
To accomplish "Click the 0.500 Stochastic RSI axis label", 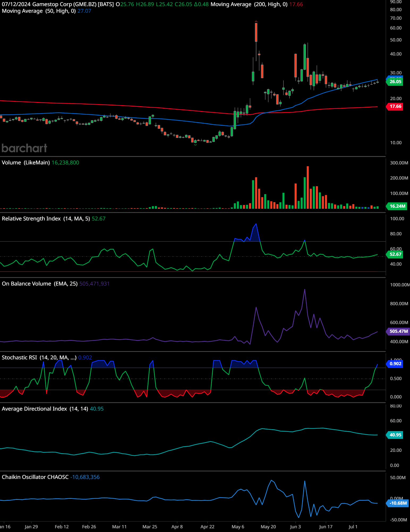I will (396, 378).
